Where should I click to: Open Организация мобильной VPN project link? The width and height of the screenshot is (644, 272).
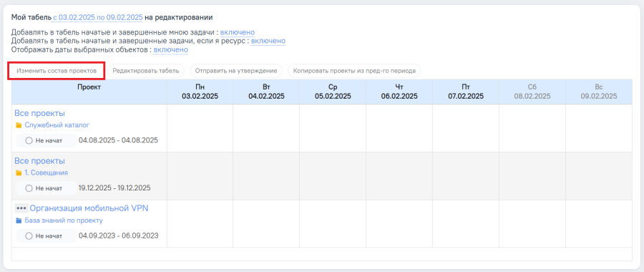tap(89, 208)
